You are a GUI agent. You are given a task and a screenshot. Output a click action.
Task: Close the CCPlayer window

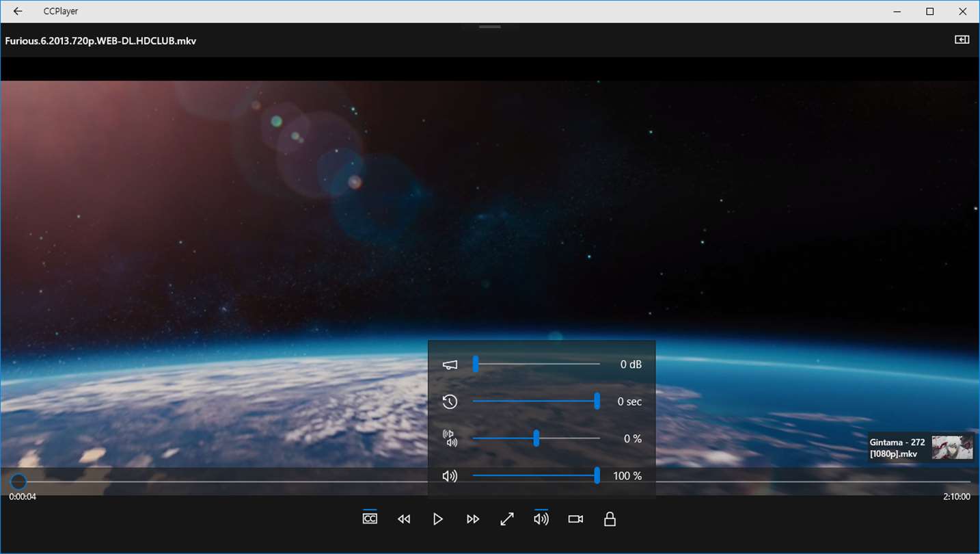click(x=962, y=12)
